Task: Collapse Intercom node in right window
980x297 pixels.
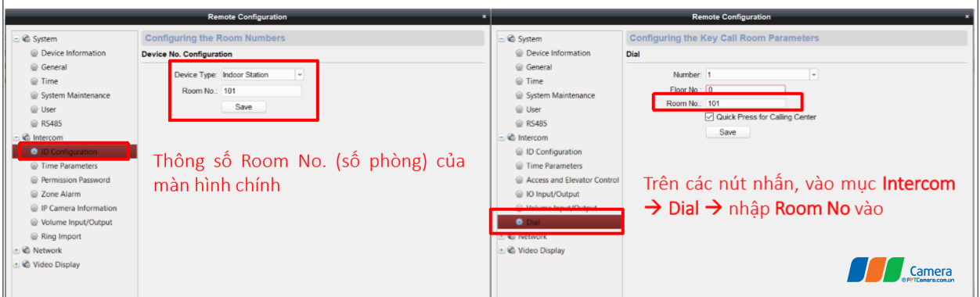Action: [502, 138]
